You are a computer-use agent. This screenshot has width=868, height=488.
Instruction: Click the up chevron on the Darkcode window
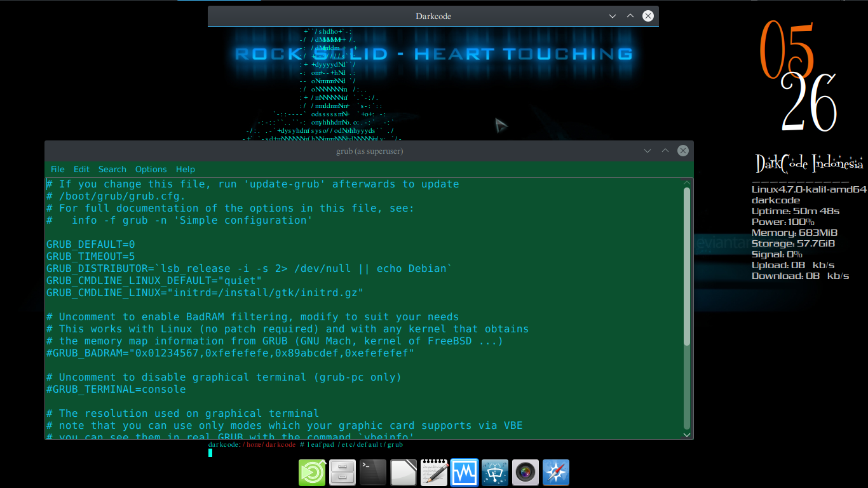click(630, 16)
